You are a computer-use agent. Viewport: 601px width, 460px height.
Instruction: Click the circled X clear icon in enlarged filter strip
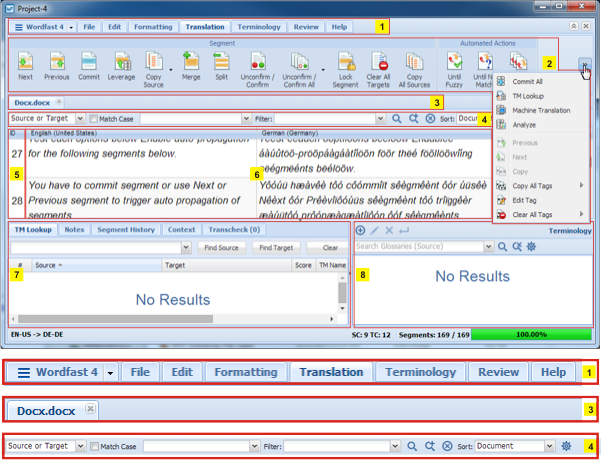pyautogui.click(x=447, y=446)
